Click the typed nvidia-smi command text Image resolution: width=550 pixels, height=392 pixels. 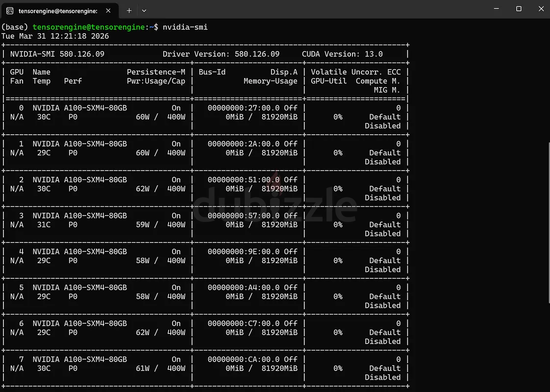[185, 27]
